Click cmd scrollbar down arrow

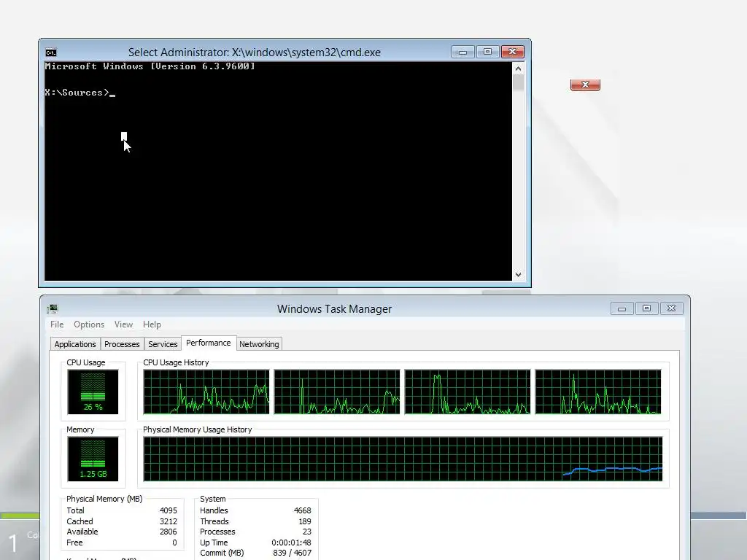click(519, 275)
